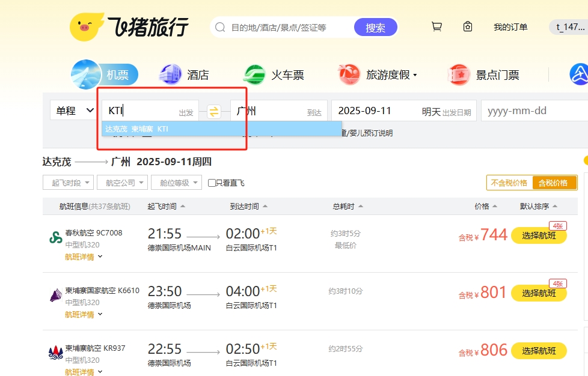
Task: Click the departure city KTI field
Action: click(x=150, y=111)
